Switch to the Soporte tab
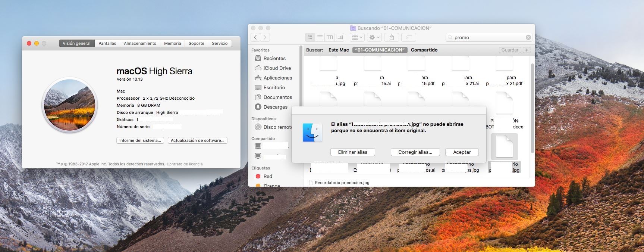Screen dimensions: 644x252 (x=197, y=43)
